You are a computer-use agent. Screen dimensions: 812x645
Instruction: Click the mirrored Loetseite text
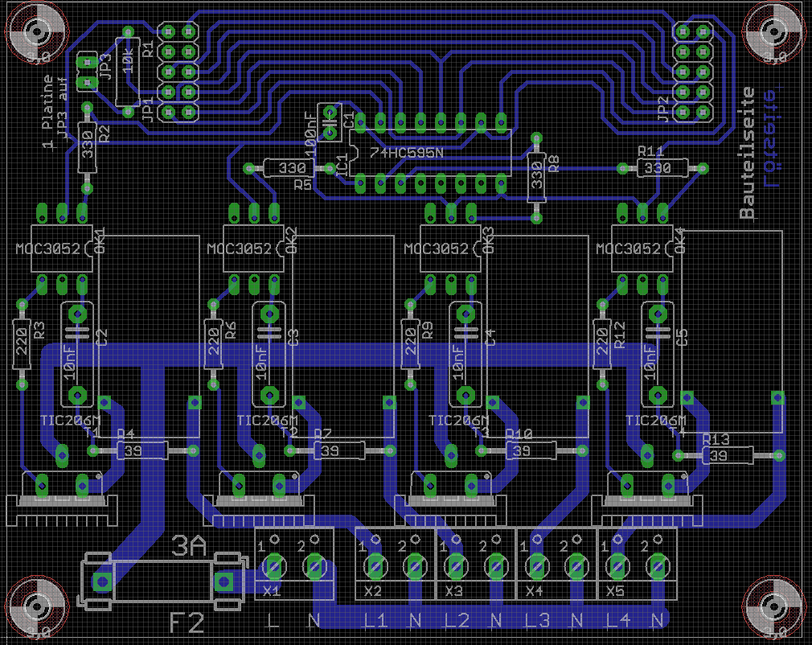(x=772, y=136)
